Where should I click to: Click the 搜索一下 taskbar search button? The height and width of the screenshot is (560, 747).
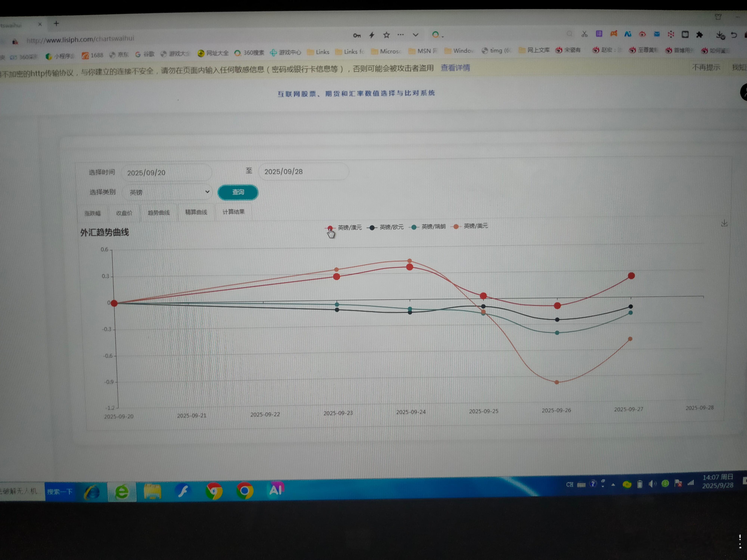(x=60, y=492)
